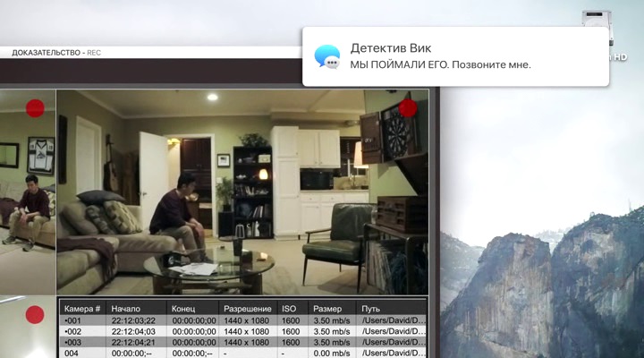
Task: Click start time 22:12:03;22
Action: (x=133, y=320)
